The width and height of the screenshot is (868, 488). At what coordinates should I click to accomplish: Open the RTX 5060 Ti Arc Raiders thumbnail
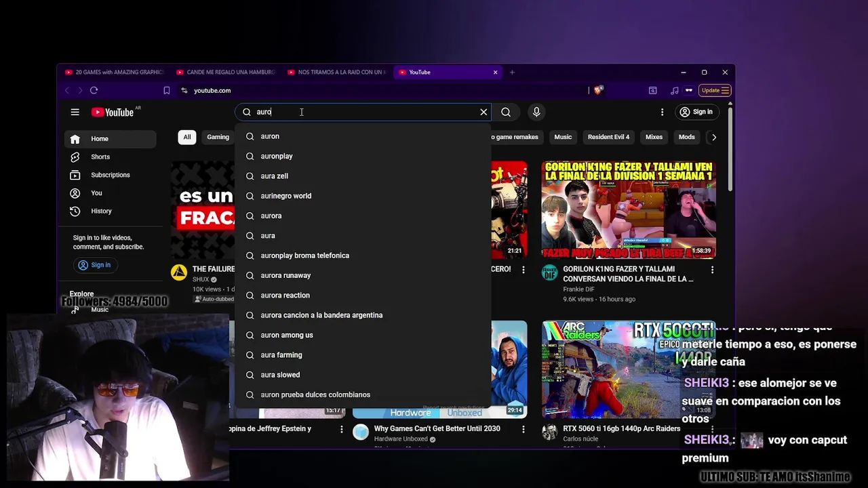tap(629, 369)
